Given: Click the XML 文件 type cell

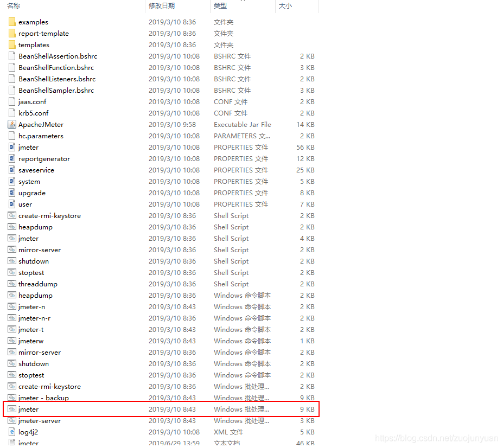Looking at the screenshot, I should click(x=228, y=432).
